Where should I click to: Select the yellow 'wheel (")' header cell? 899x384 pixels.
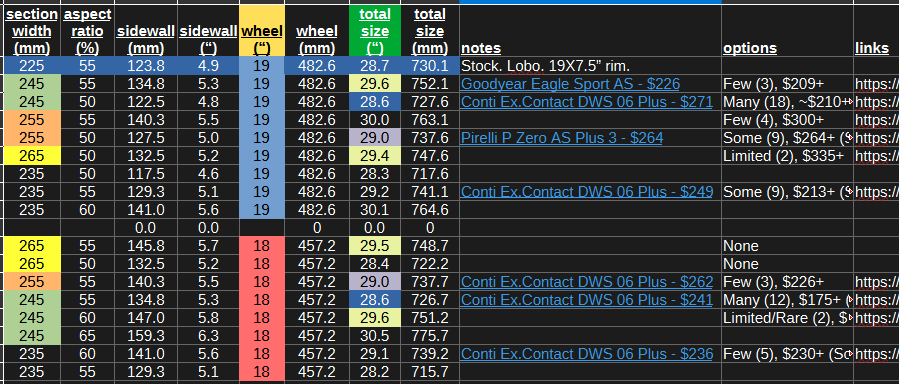point(261,31)
